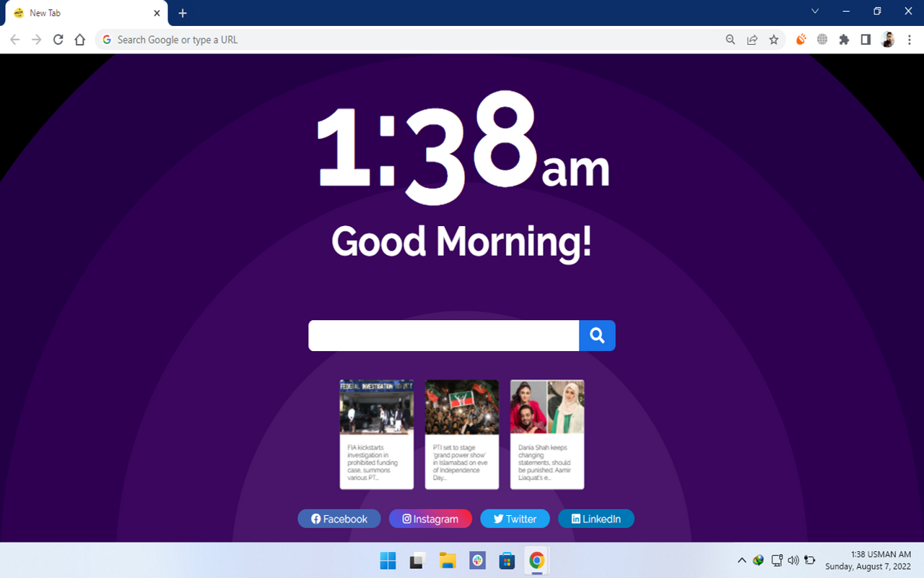Open the tab search chevron dropdown
The height and width of the screenshot is (578, 924).
click(x=815, y=11)
